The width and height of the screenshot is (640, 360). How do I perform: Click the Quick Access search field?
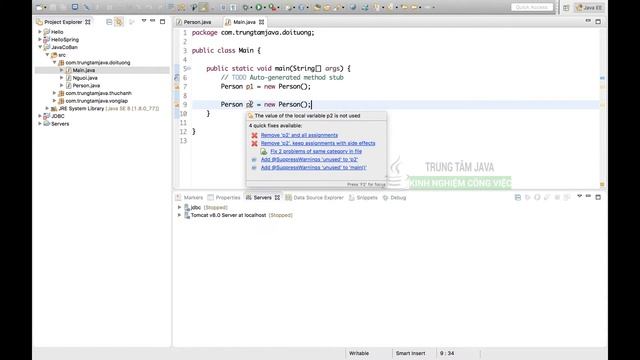(532, 7)
